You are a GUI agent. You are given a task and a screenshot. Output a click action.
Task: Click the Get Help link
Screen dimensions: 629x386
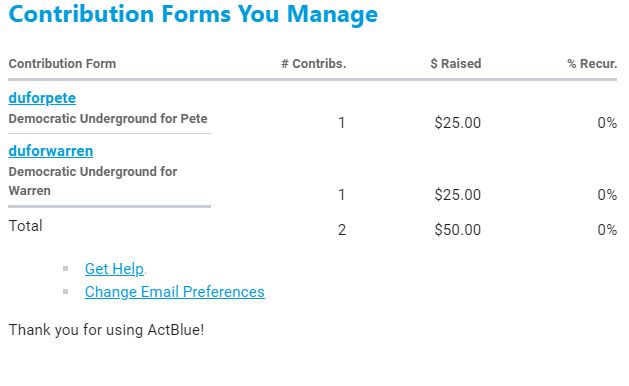(114, 269)
